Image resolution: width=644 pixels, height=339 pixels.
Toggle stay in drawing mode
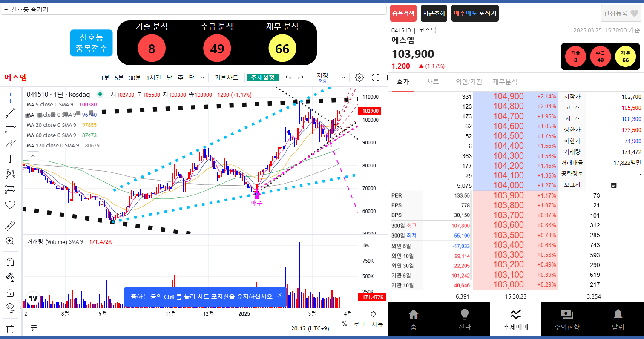point(11,277)
